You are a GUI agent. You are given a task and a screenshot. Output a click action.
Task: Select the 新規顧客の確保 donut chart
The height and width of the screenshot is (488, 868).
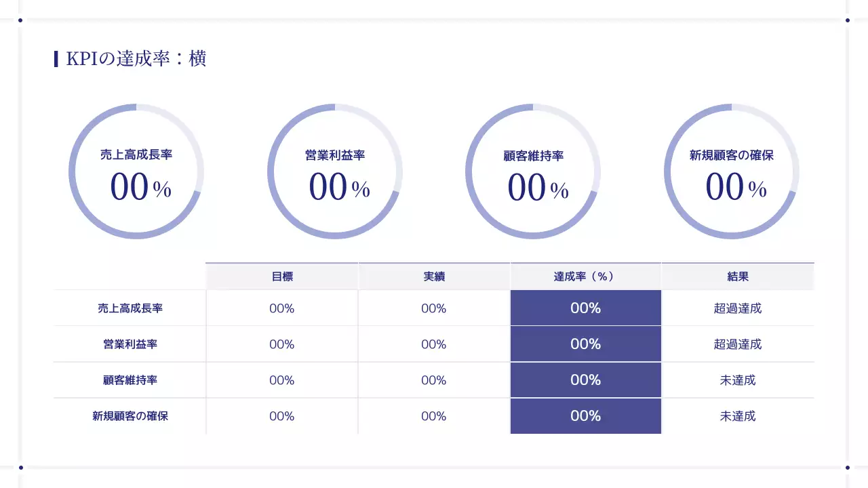(x=731, y=171)
